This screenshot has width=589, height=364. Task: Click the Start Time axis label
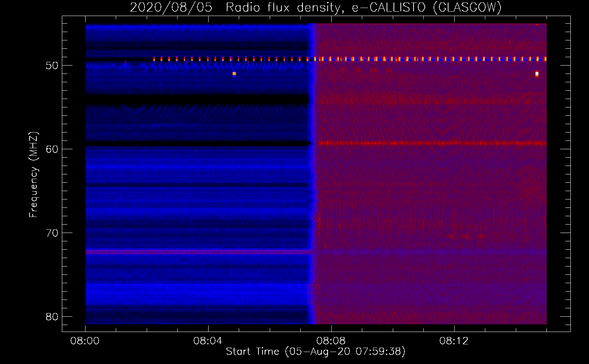[316, 351]
